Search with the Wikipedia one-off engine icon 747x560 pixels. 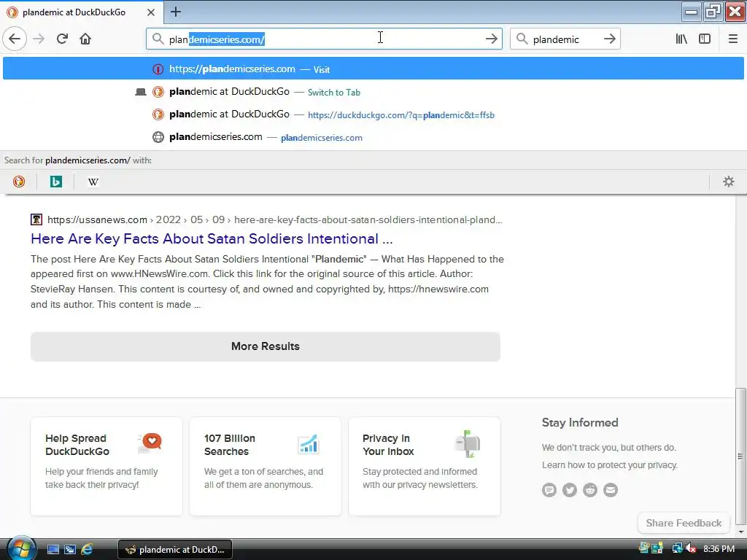pyautogui.click(x=93, y=182)
